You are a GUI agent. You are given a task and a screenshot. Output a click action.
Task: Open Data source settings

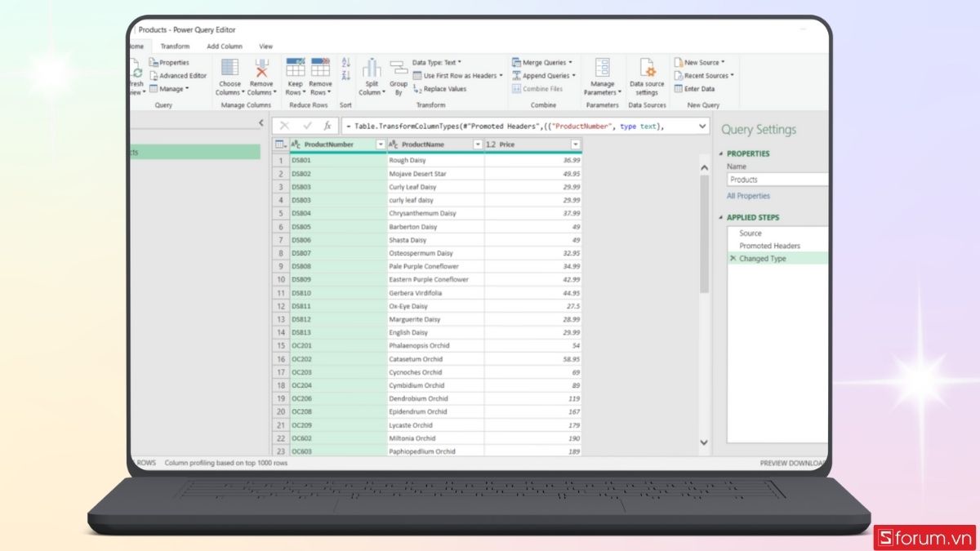(x=647, y=69)
